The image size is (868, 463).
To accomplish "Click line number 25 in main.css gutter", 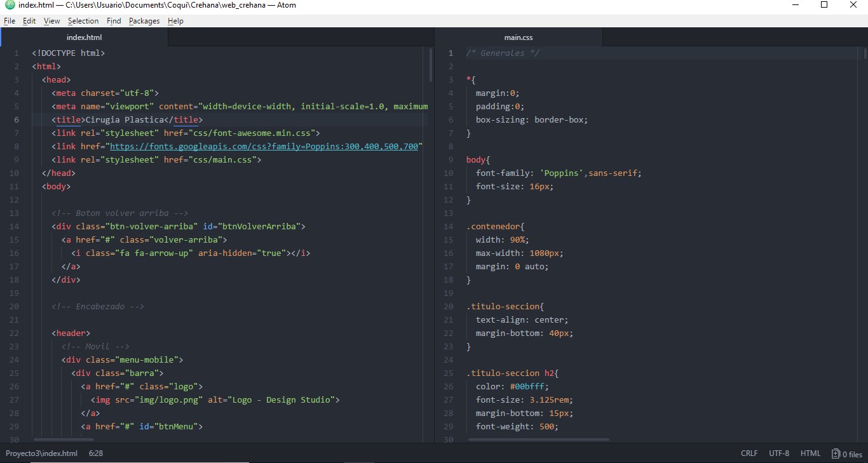I will click(449, 373).
